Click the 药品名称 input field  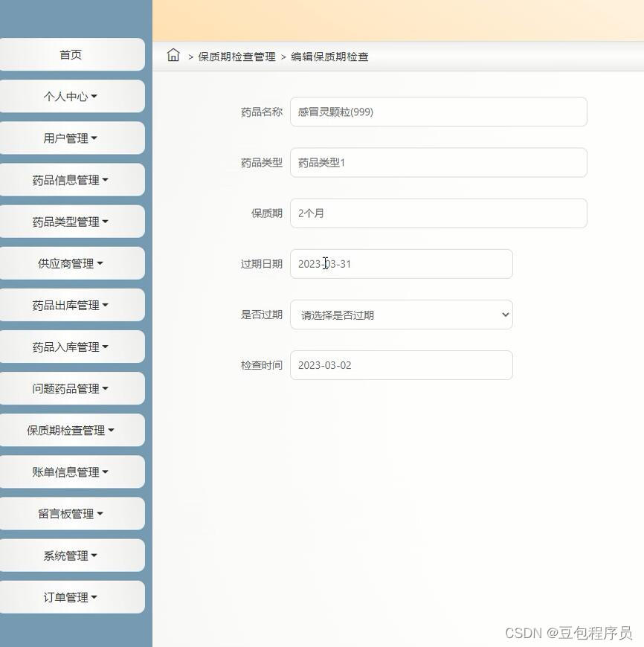[438, 112]
